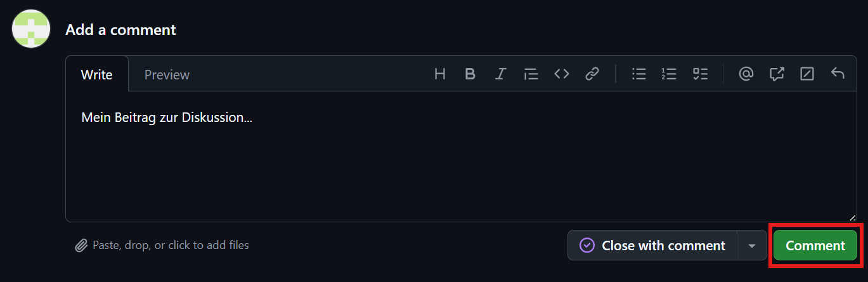This screenshot has height=282, width=868.
Task: Insert a quote block
Action: tap(531, 74)
